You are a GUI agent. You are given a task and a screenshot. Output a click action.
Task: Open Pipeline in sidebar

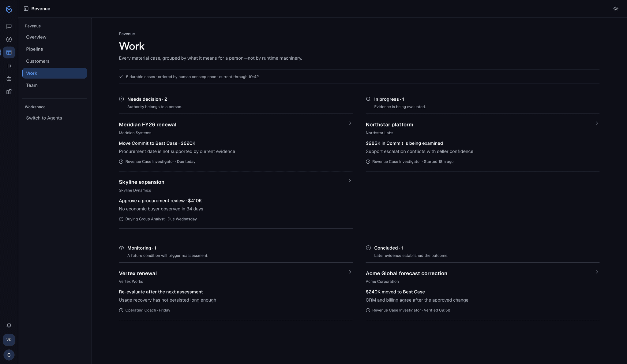pyautogui.click(x=54, y=49)
